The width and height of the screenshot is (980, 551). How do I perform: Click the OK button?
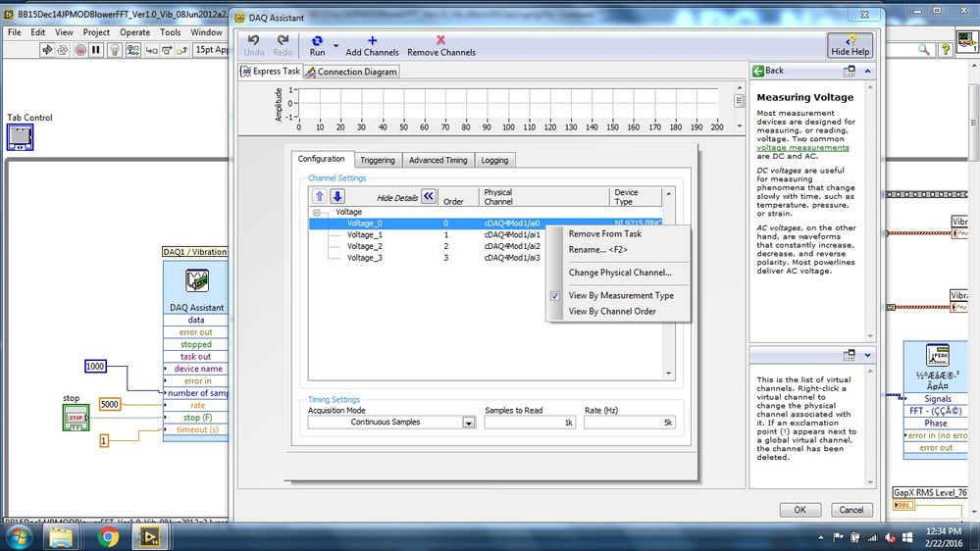(x=799, y=510)
